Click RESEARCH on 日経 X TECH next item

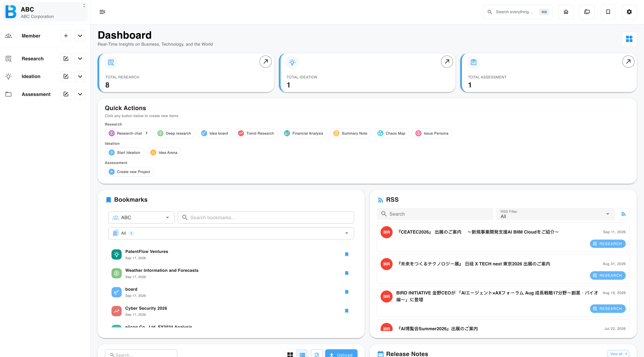point(607,275)
